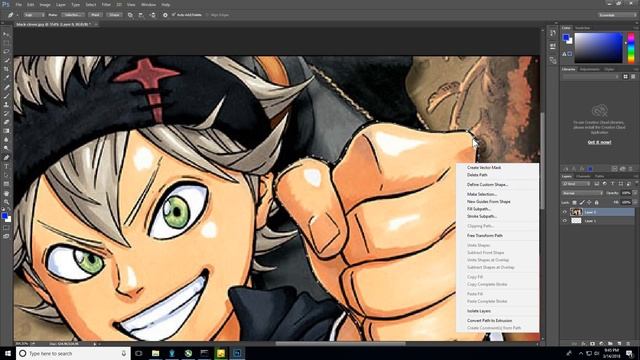The height and width of the screenshot is (360, 640).
Task: Switch Libraries to grid view
Action: tap(625, 76)
